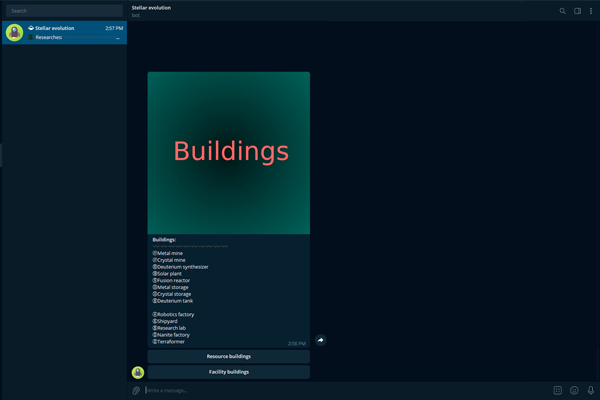Click the bot avatar beside the message
The image size is (600, 400).
pos(138,372)
